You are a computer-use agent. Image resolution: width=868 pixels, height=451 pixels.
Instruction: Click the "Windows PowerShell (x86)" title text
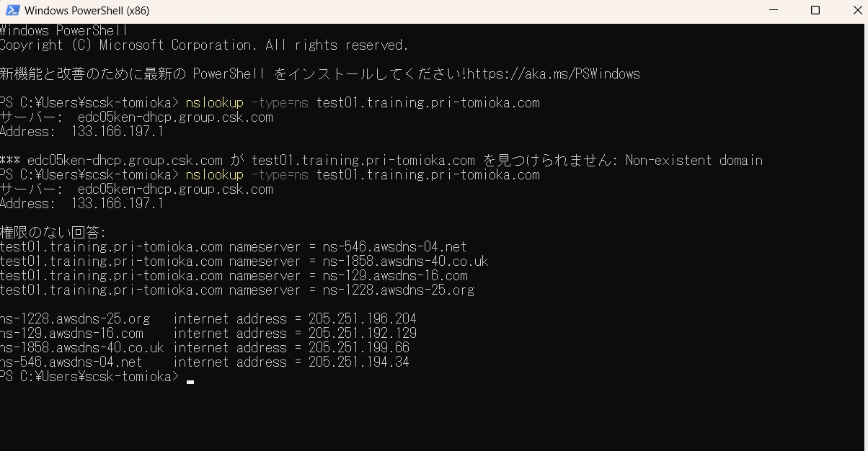(87, 11)
